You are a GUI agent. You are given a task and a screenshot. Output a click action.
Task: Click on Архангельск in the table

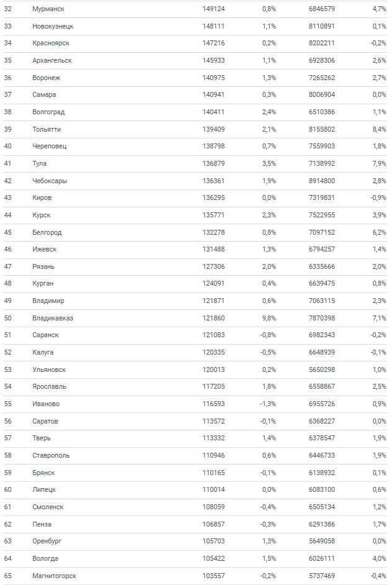click(x=52, y=61)
